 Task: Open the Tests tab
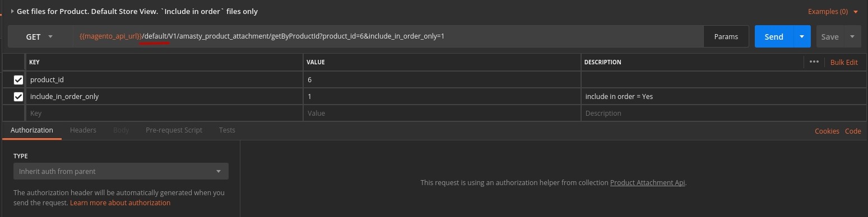[x=227, y=130]
